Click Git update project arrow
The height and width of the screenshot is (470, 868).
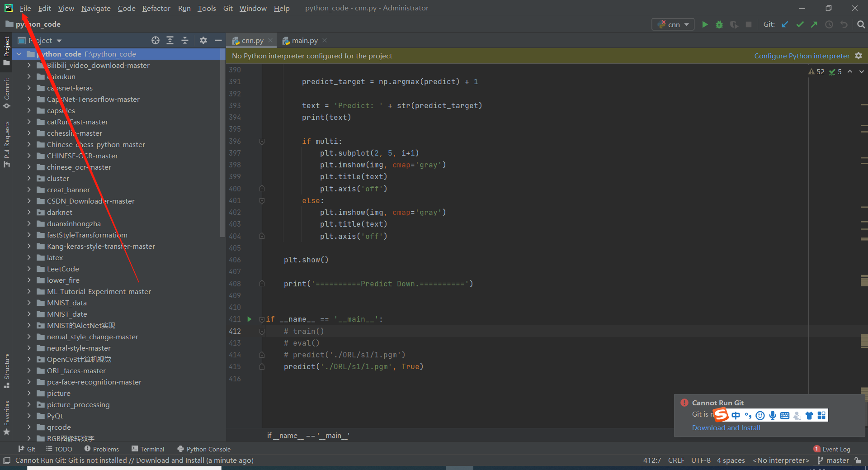tap(785, 24)
